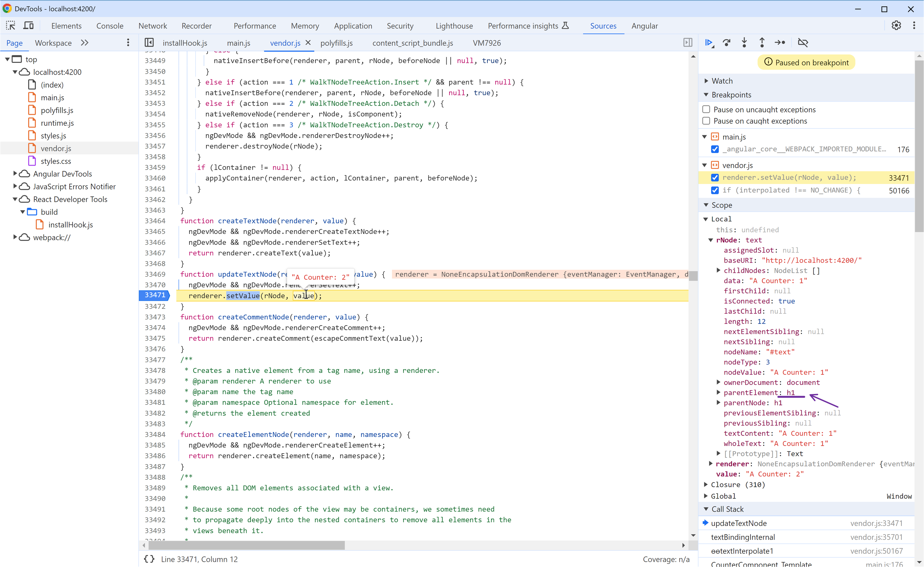The image size is (924, 567).
Task: Switch to the Console panel
Action: (110, 25)
